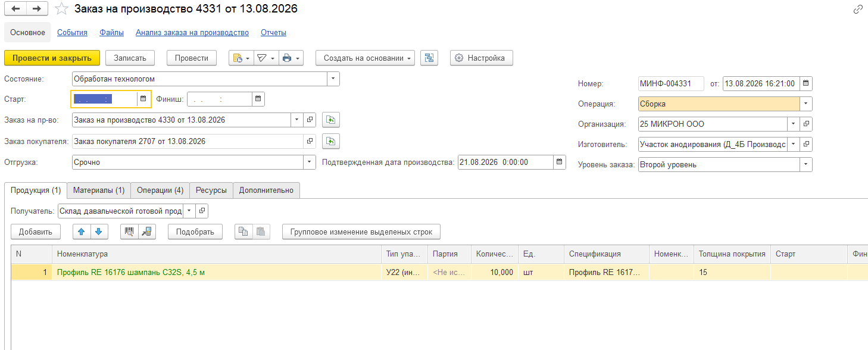Focus the Старт date field
This screenshot has width=868, height=350.
105,99
